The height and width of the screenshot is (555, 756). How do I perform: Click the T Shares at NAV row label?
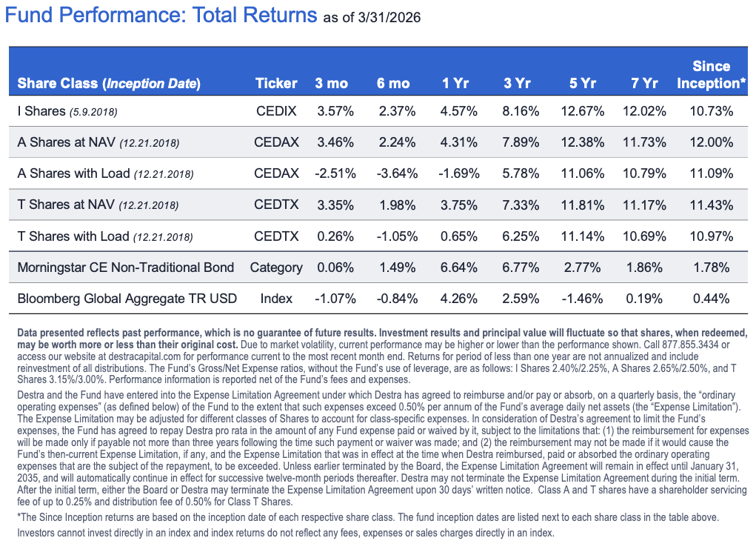click(x=98, y=205)
